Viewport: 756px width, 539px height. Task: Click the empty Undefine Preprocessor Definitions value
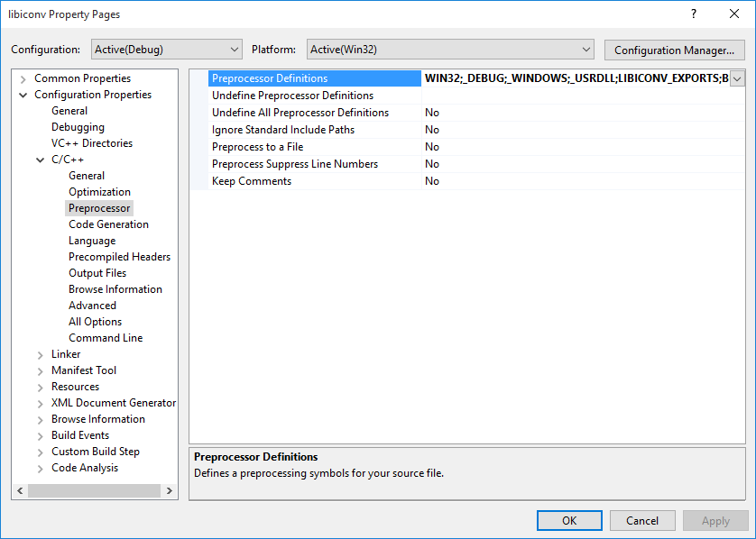pos(583,96)
